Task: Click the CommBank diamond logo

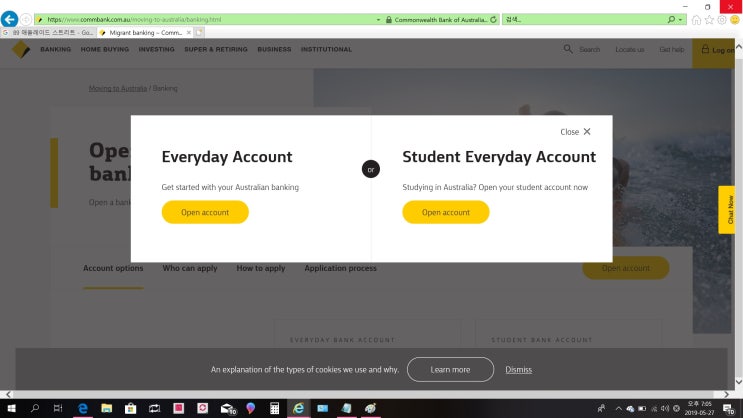Action: (x=20, y=49)
